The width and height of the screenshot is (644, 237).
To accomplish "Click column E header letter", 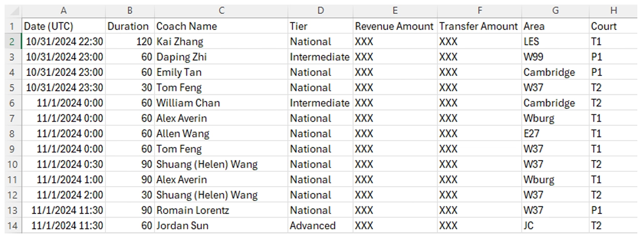I will pos(395,10).
